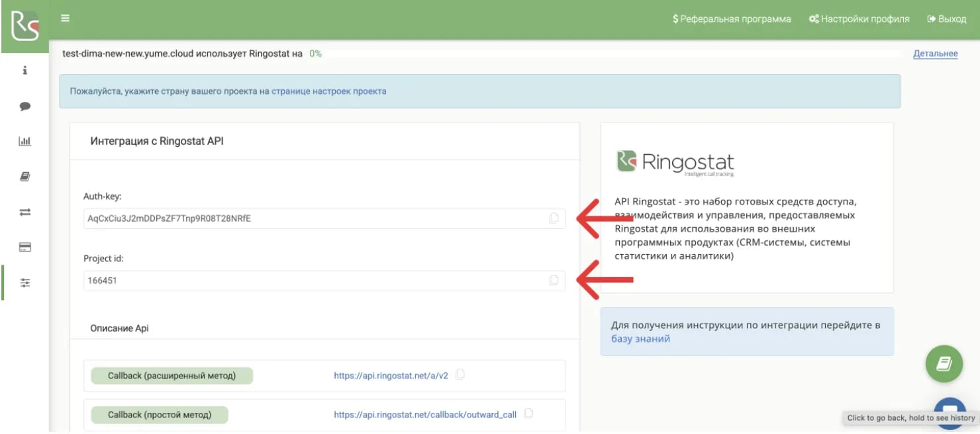Open Настройки профиля menu item
Image resolution: width=980 pixels, height=434 pixels.
pos(859,19)
